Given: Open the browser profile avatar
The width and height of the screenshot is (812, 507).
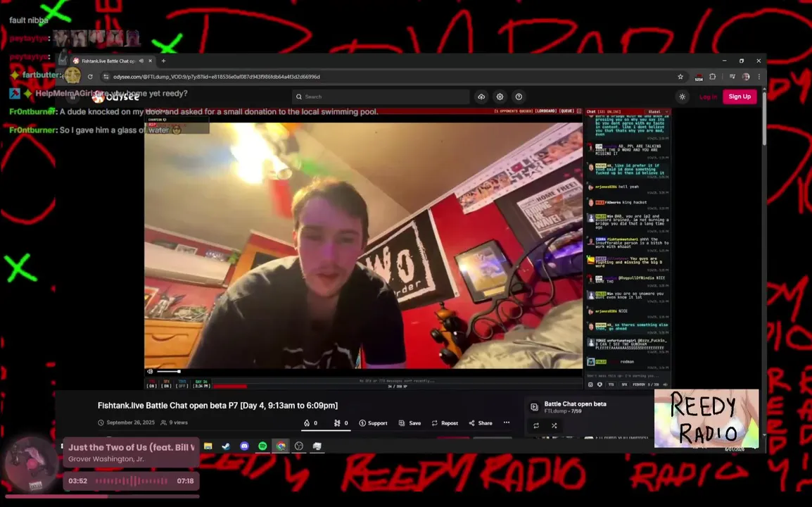Looking at the screenshot, I should 746,77.
